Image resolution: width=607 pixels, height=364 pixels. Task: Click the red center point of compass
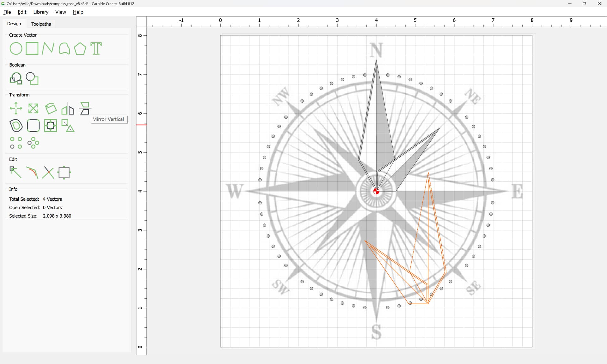click(x=376, y=191)
